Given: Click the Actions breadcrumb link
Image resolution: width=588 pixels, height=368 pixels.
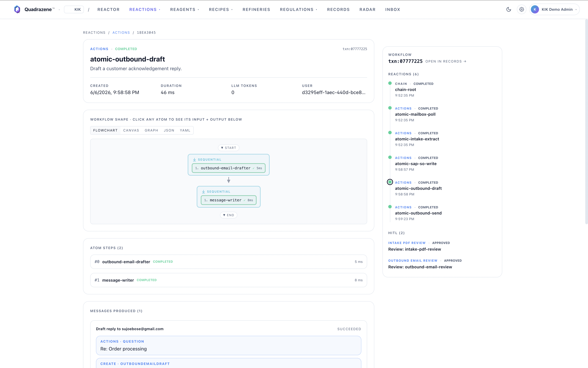Looking at the screenshot, I should point(121,33).
